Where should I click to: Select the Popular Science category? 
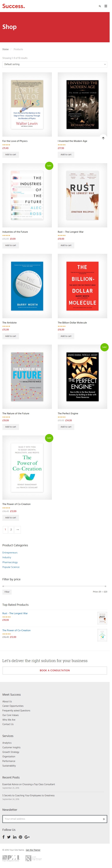click(11, 567)
